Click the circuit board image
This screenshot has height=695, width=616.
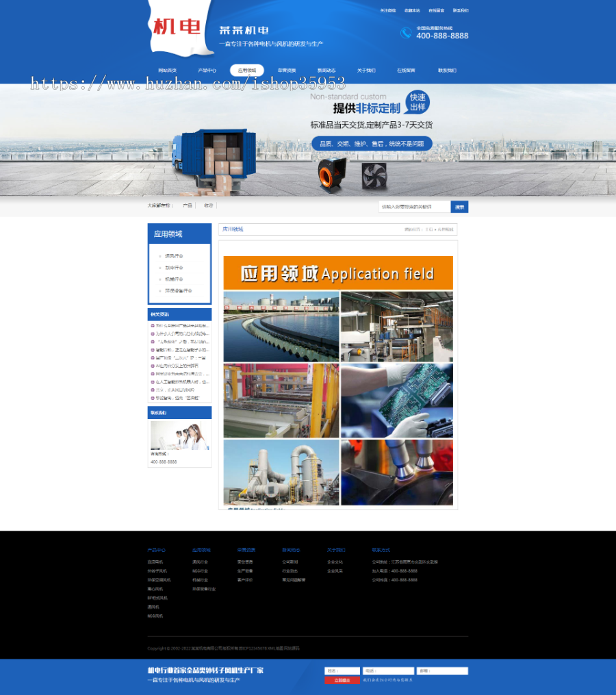tap(396, 401)
